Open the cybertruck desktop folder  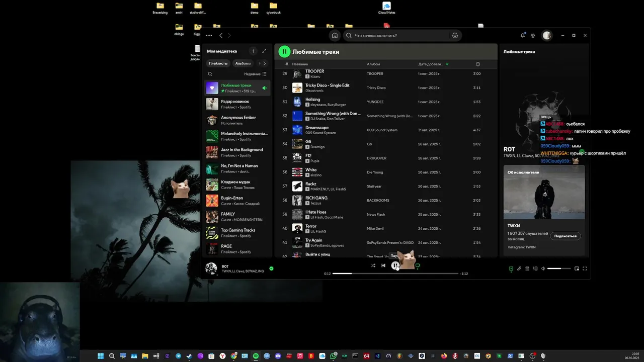[x=273, y=8]
